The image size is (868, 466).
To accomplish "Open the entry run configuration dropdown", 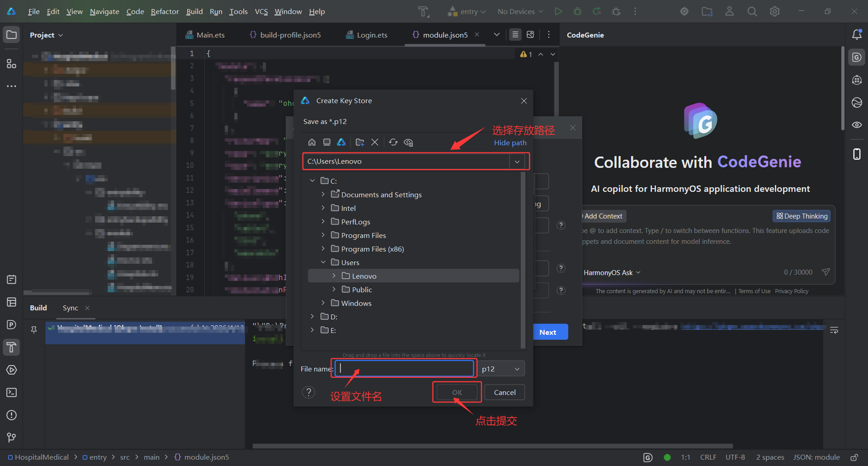I will point(467,11).
